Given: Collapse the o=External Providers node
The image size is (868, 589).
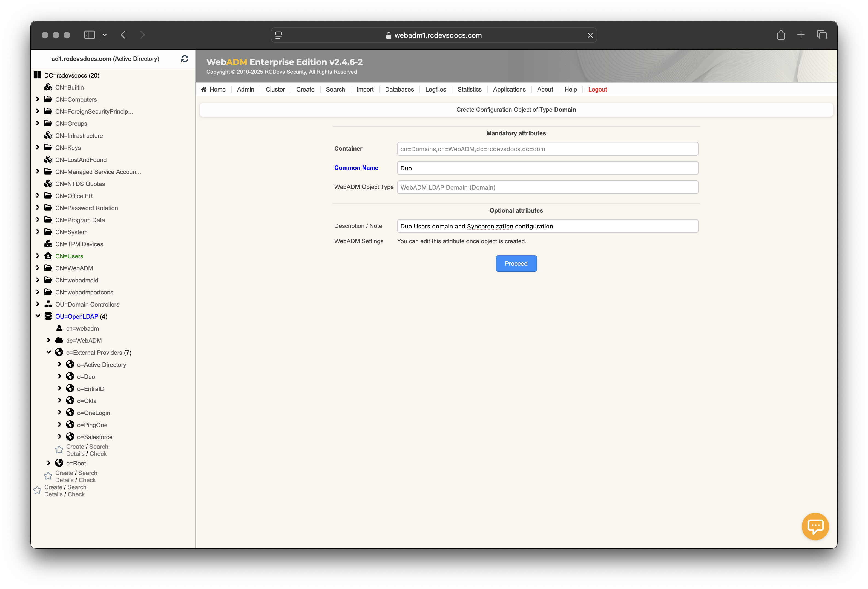Looking at the screenshot, I should click(48, 352).
